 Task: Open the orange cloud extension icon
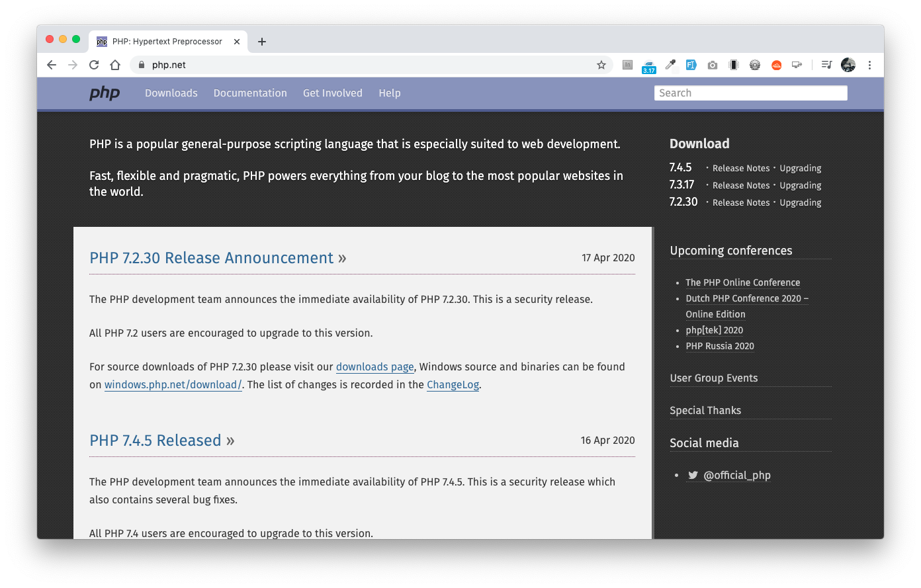click(777, 65)
